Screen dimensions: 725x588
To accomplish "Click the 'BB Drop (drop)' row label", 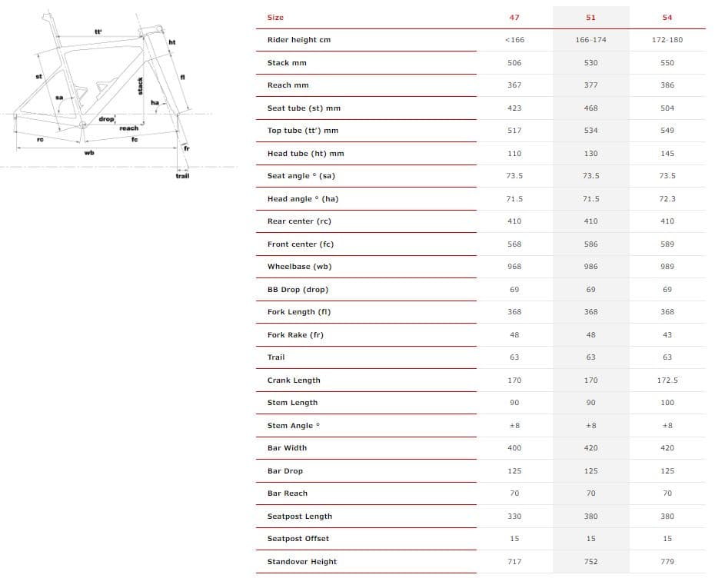I will tap(298, 290).
